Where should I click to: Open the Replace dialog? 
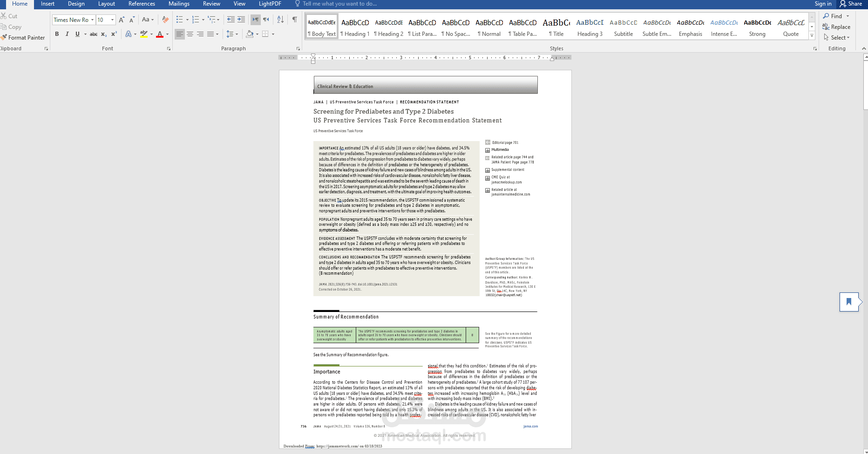point(837,27)
